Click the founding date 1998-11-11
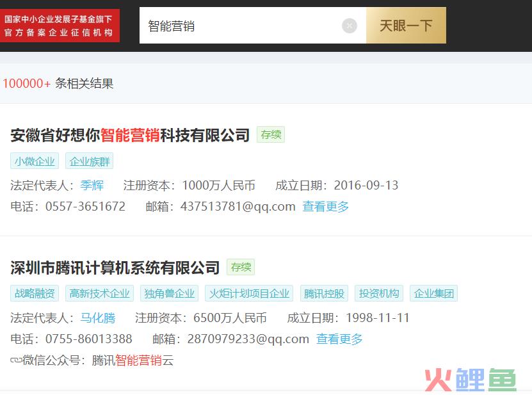Viewport: 532px width, 395px height. tap(378, 318)
